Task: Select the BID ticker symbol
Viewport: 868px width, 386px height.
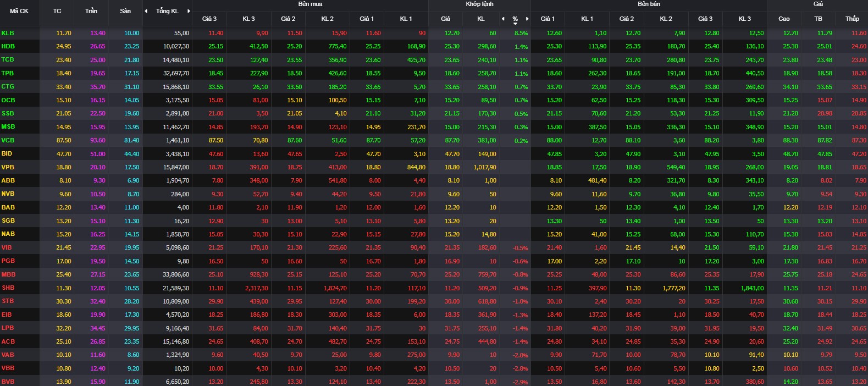Action: point(7,153)
